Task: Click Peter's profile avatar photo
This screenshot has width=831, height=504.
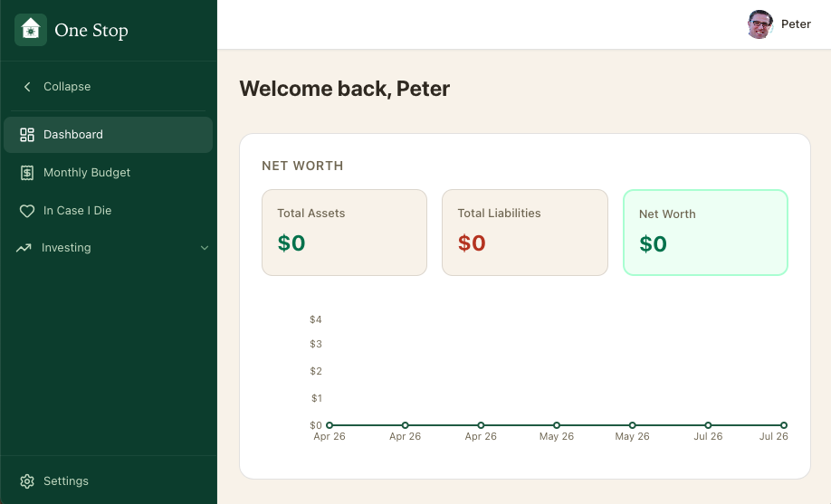Action: (760, 24)
